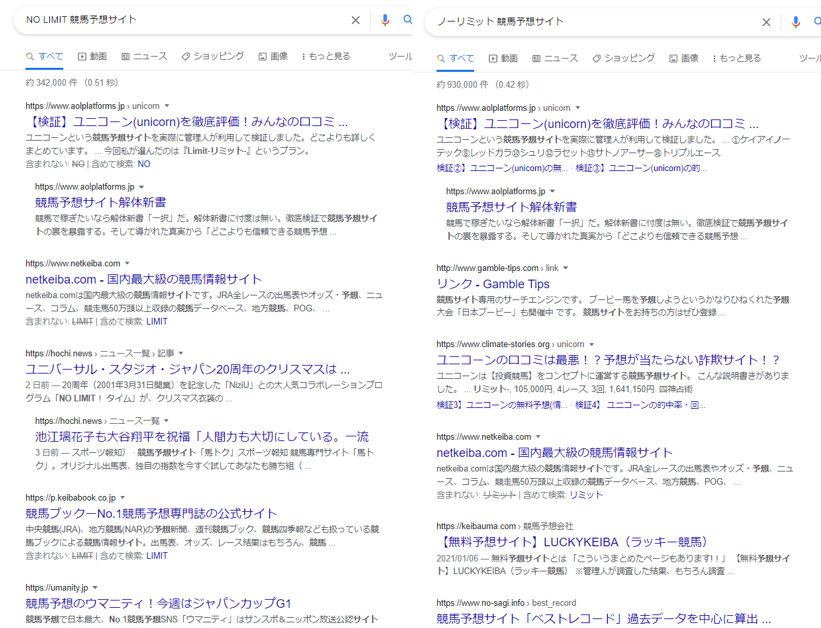Open 動画 tab in NO LIMIT results
Image resolution: width=821 pixels, height=628 pixels.
tap(92, 57)
